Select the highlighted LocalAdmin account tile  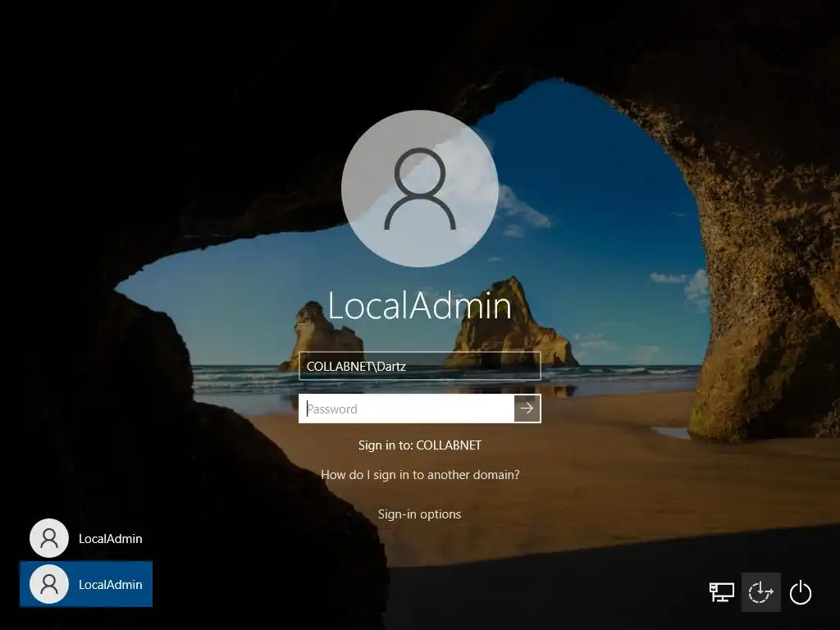[86, 584]
